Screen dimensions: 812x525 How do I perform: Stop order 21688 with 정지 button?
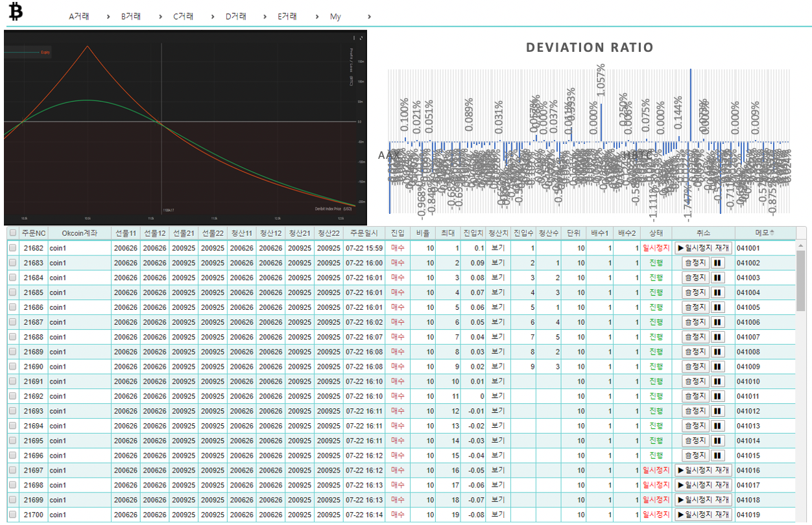tap(695, 337)
